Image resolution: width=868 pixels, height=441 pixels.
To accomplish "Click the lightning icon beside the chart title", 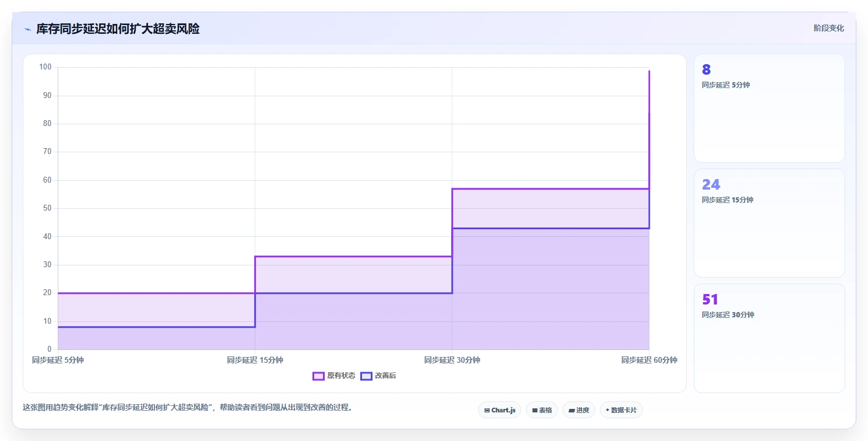I will (27, 29).
